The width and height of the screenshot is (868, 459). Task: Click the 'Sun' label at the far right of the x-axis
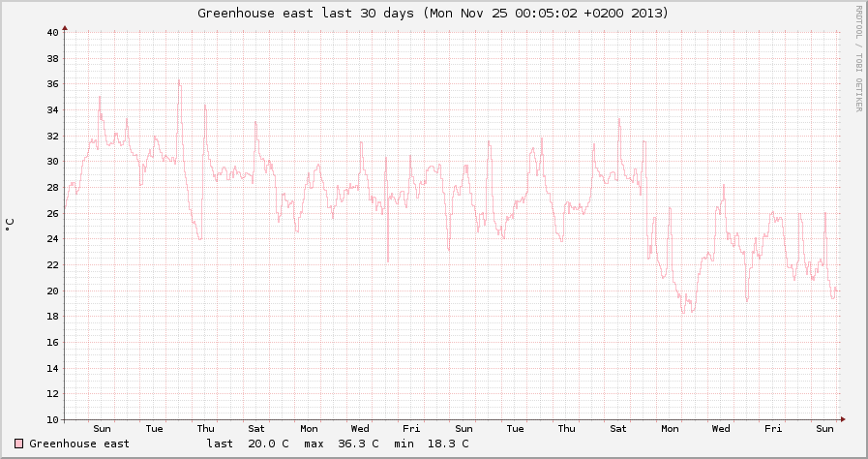824,429
